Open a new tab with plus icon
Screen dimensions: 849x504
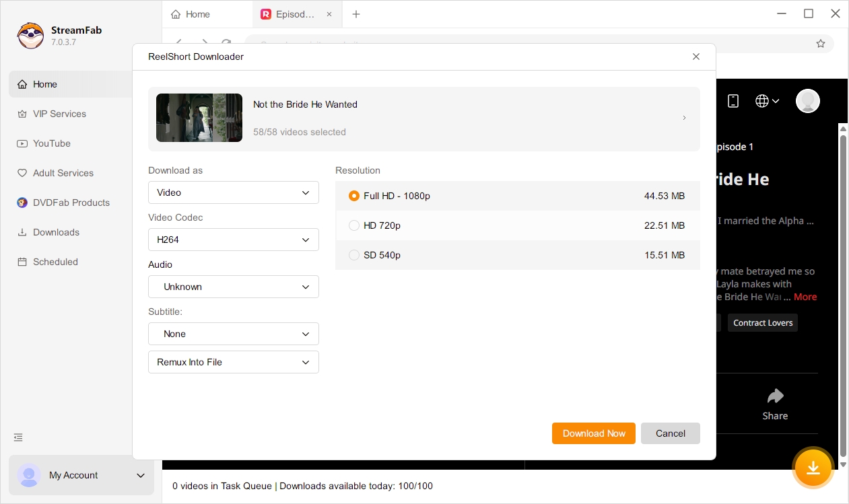click(x=356, y=14)
